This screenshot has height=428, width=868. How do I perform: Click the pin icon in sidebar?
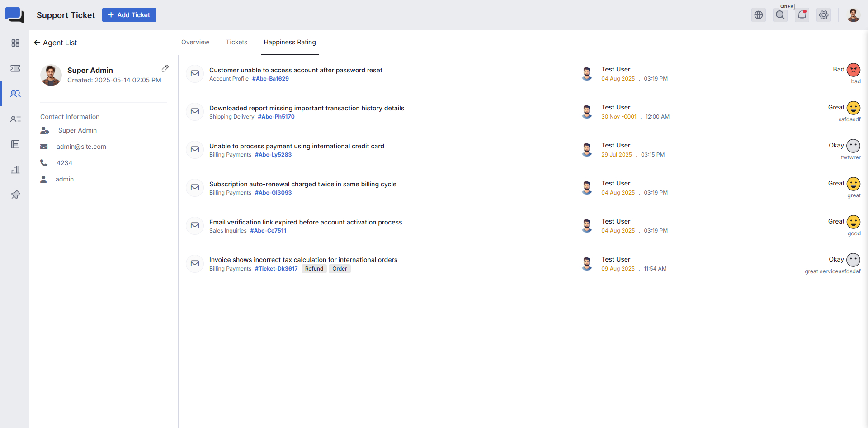coord(15,195)
